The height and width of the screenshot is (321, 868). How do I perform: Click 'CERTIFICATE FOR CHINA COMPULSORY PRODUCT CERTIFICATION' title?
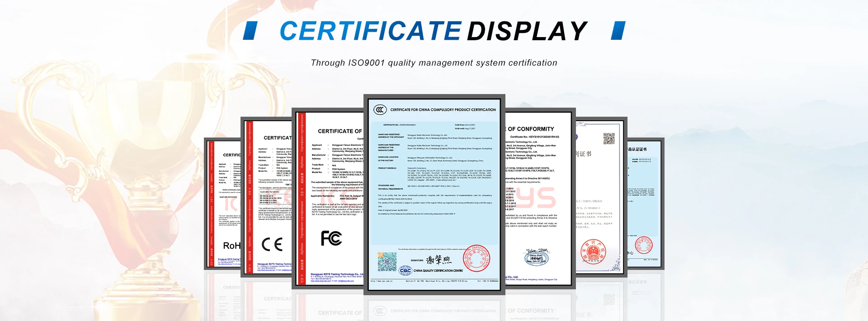tap(443, 110)
